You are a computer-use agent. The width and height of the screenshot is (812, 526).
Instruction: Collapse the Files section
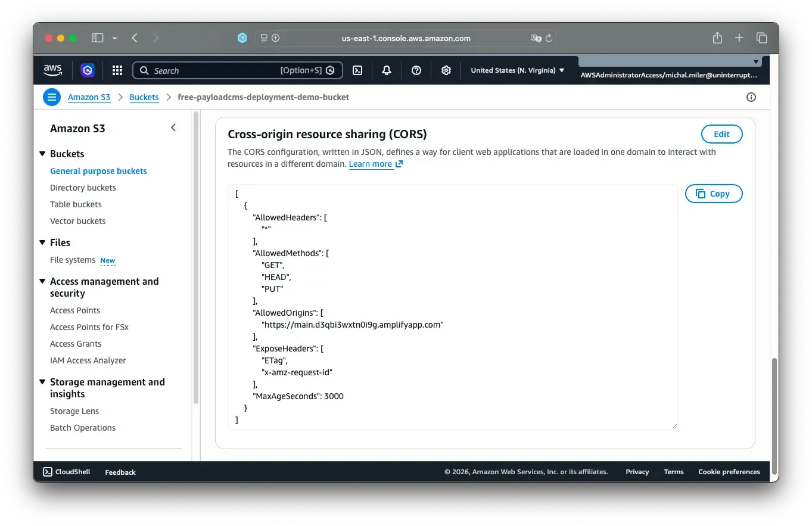click(43, 242)
